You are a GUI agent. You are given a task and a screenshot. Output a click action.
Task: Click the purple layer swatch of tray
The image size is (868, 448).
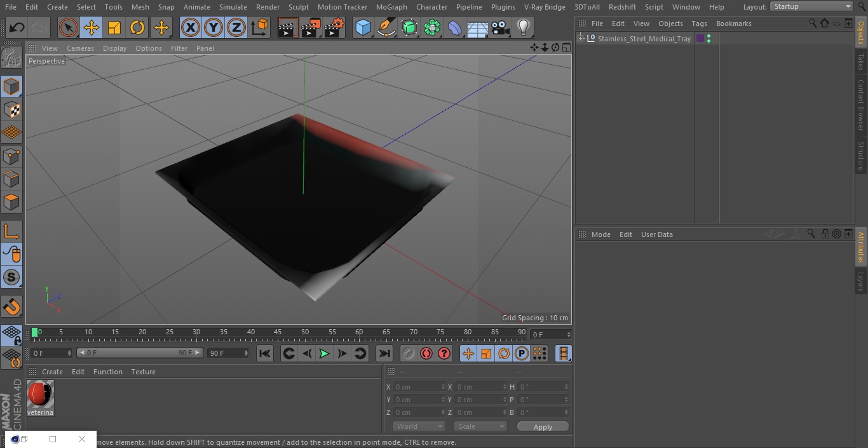point(700,38)
